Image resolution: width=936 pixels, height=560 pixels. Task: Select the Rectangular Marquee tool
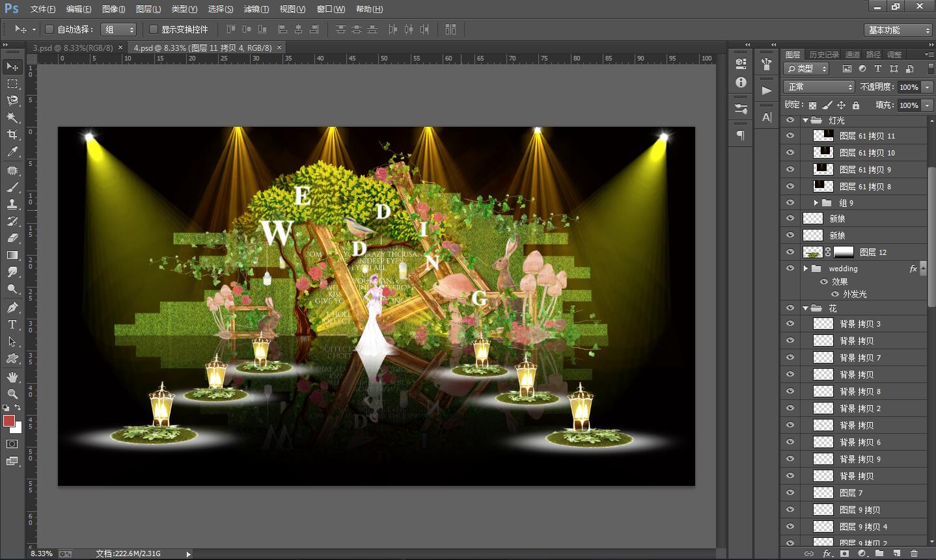[x=12, y=84]
